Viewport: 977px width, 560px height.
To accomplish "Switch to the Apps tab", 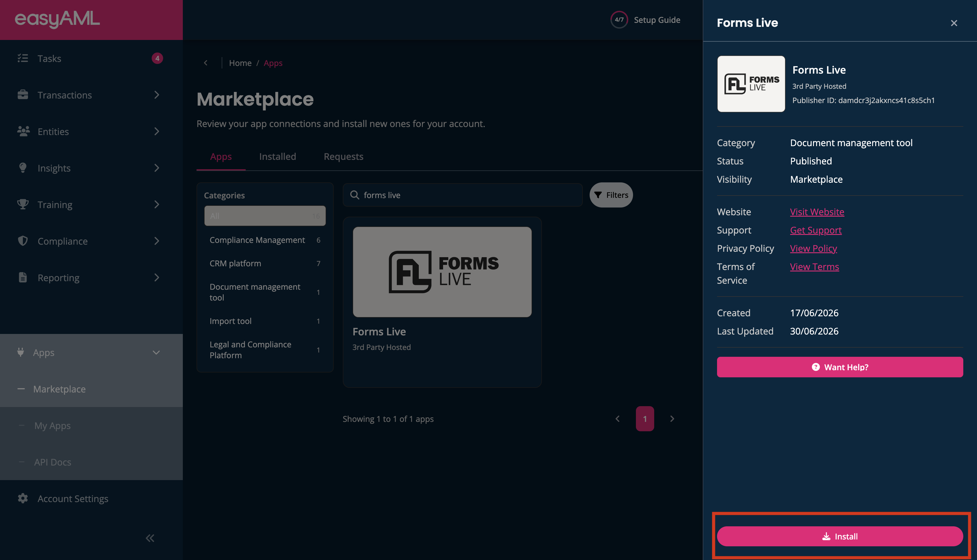I will click(x=221, y=156).
